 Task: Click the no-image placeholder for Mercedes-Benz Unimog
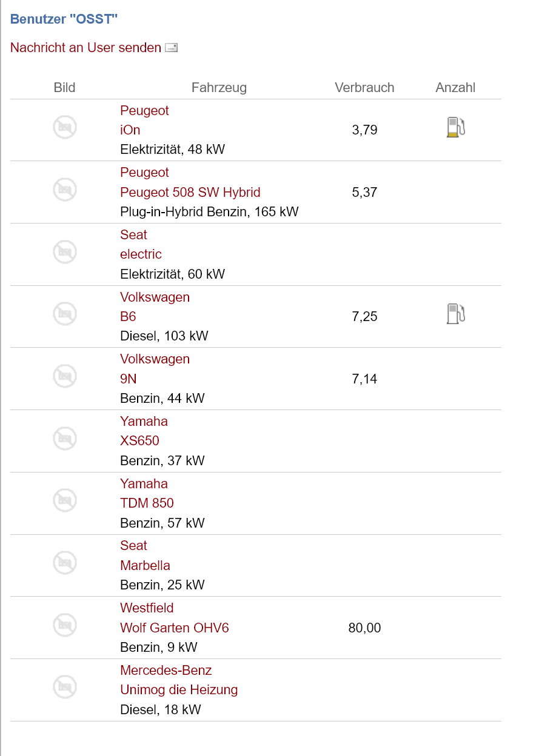pos(65,687)
